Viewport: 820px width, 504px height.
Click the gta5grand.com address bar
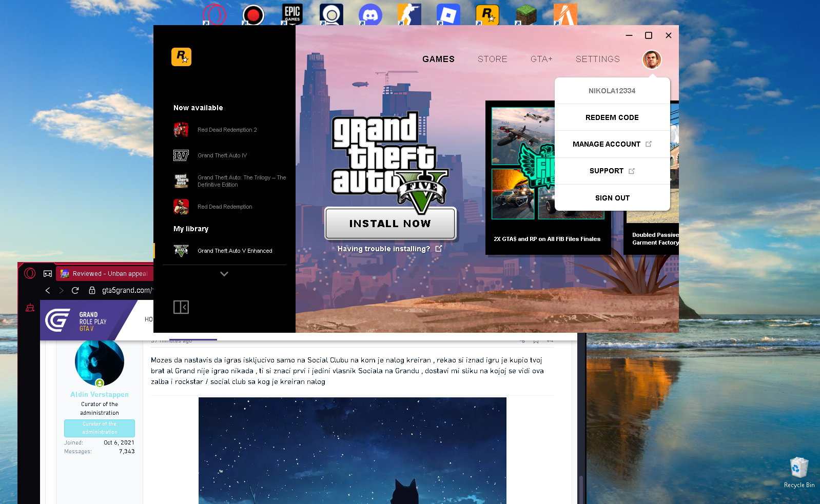pyautogui.click(x=127, y=290)
